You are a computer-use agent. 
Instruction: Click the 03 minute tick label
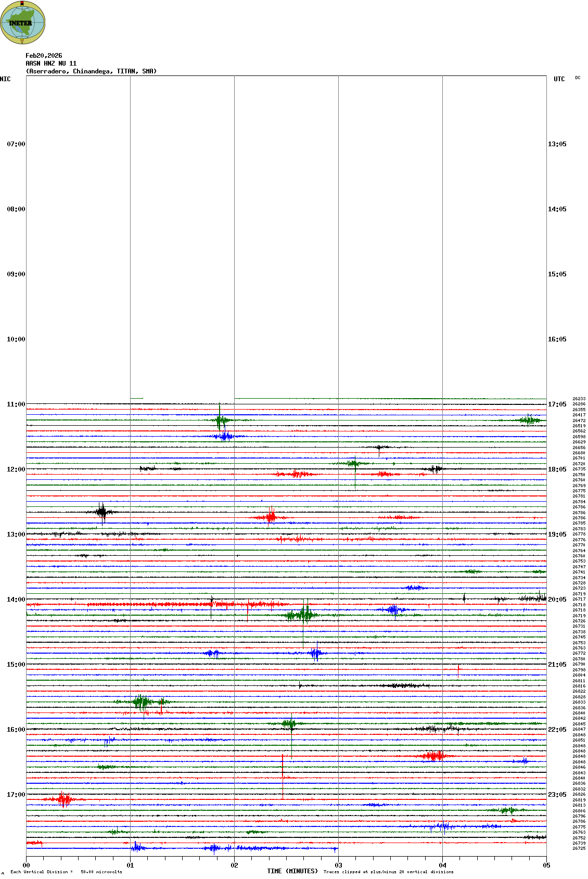338,865
